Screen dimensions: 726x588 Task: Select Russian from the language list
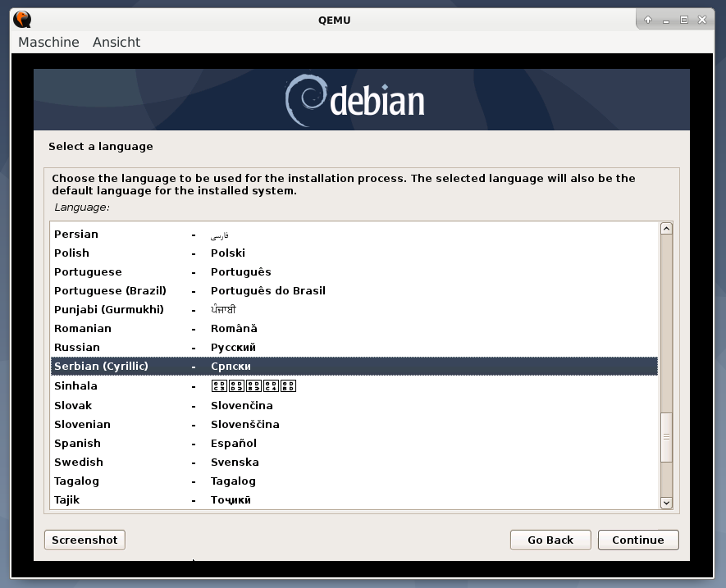354,348
